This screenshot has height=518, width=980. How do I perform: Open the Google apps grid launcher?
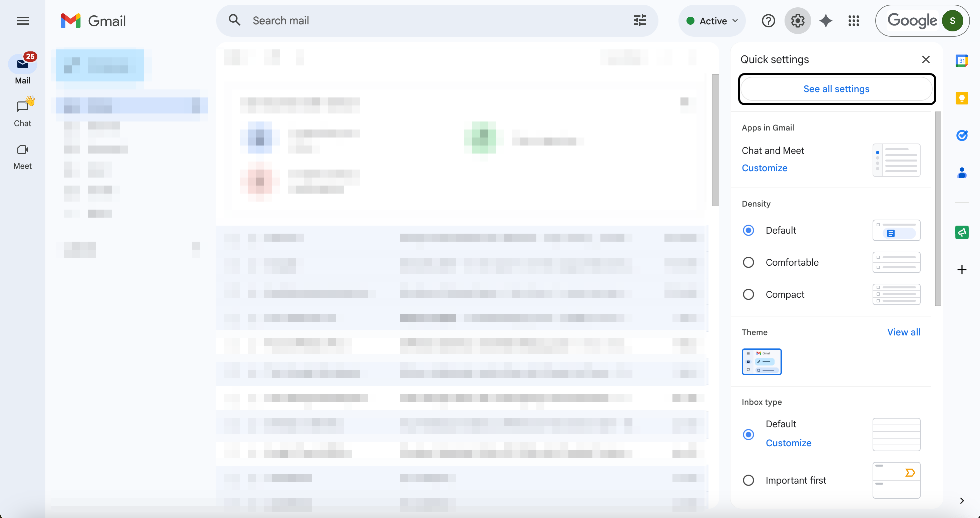coord(854,21)
